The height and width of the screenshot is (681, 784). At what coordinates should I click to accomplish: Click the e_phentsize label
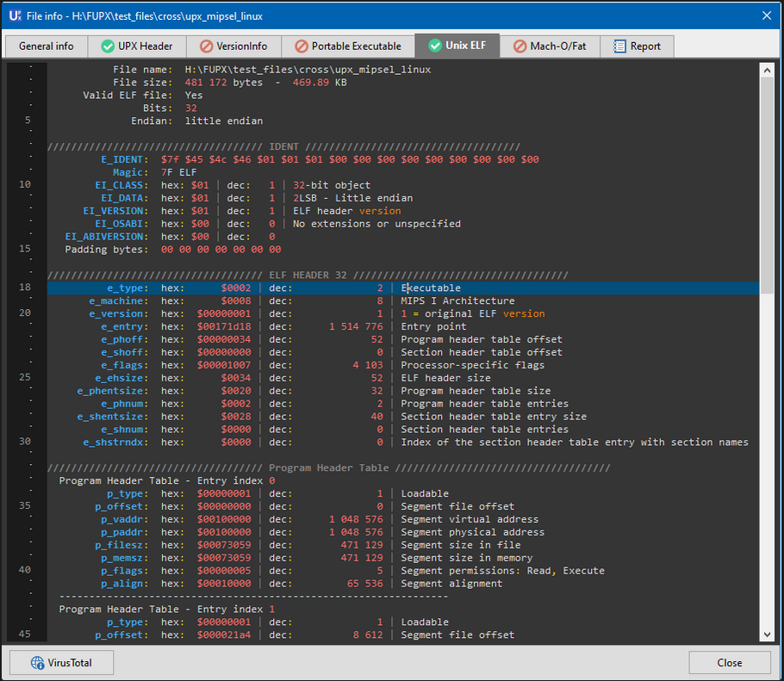coord(113,391)
